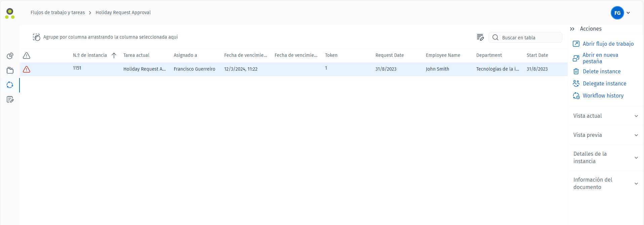The height and width of the screenshot is (225, 644).
Task: Click the edit table columns icon
Action: coord(480,37)
